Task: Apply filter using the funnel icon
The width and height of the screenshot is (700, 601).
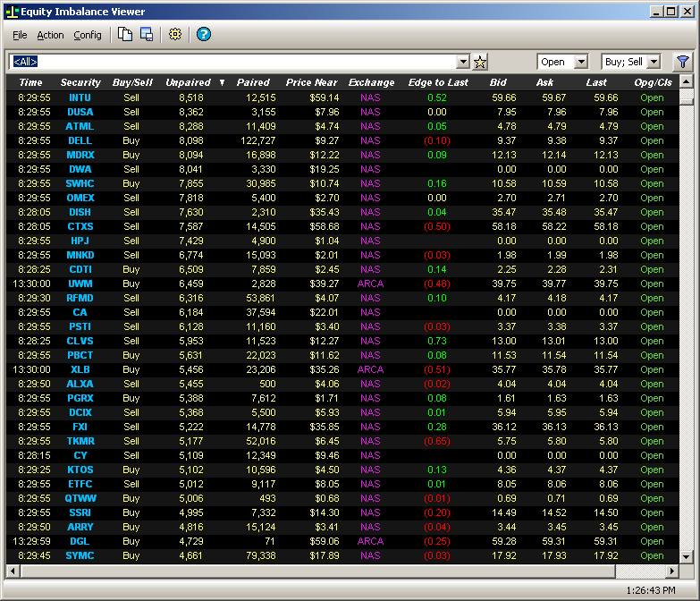Action: pyautogui.click(x=682, y=62)
